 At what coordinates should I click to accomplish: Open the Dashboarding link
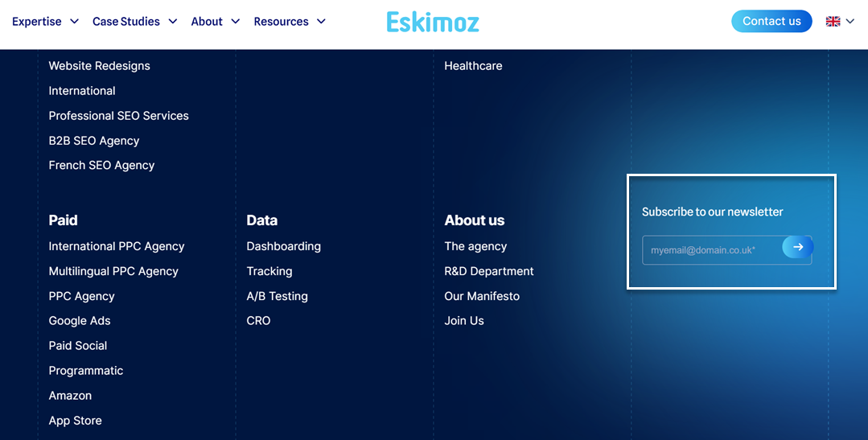(x=283, y=246)
